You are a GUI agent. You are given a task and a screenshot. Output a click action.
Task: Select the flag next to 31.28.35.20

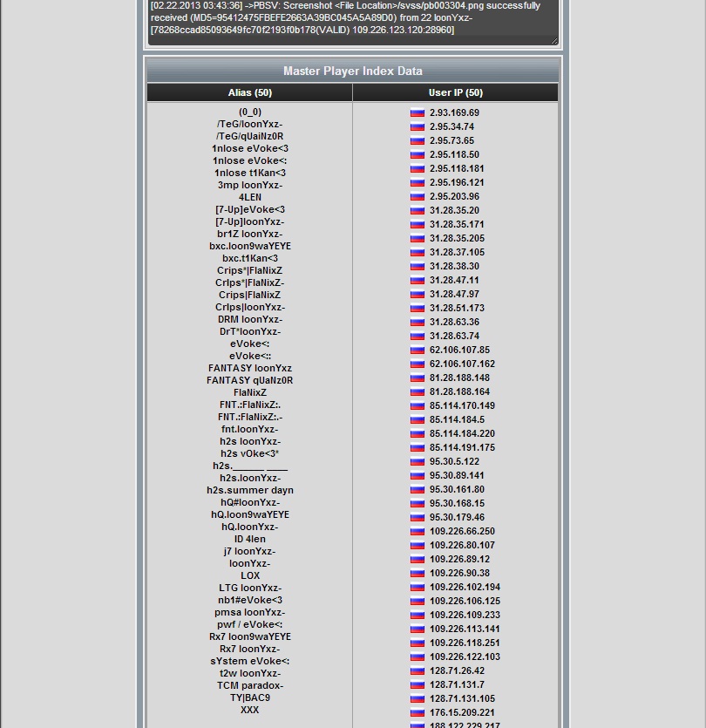(x=417, y=210)
